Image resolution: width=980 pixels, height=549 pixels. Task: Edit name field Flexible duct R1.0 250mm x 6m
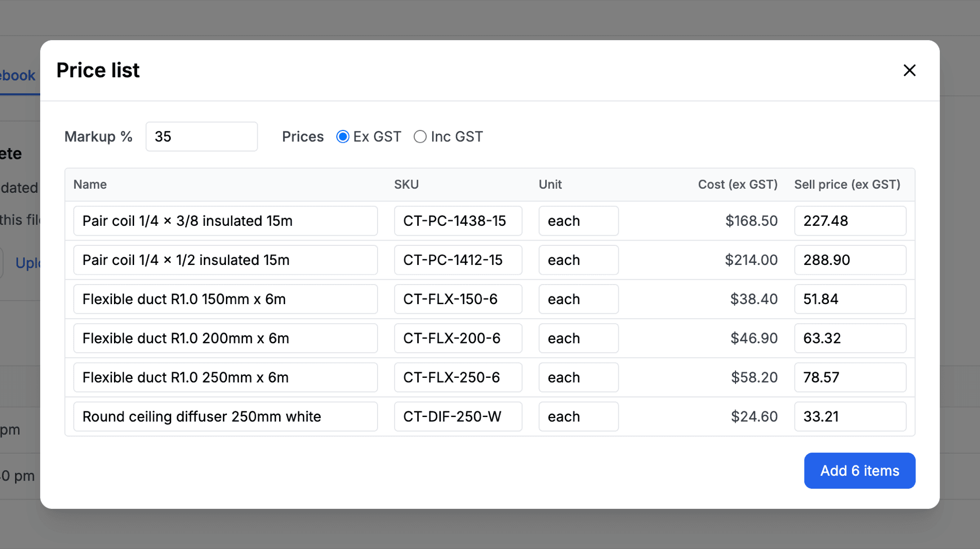[x=225, y=377]
